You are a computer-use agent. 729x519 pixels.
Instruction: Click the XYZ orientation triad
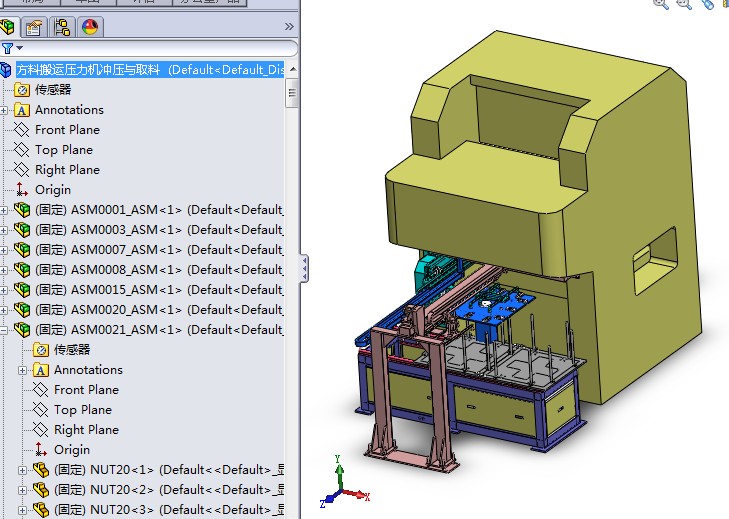pos(345,483)
